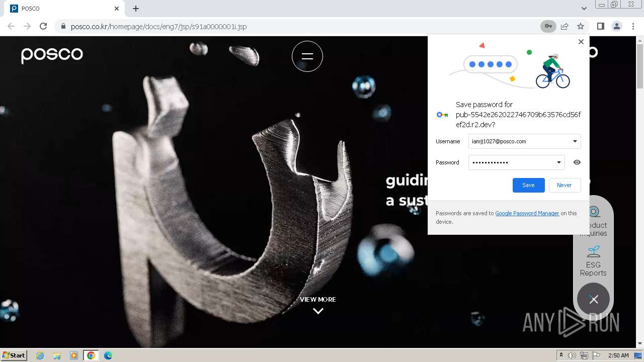Go forward to next page

tap(27, 26)
